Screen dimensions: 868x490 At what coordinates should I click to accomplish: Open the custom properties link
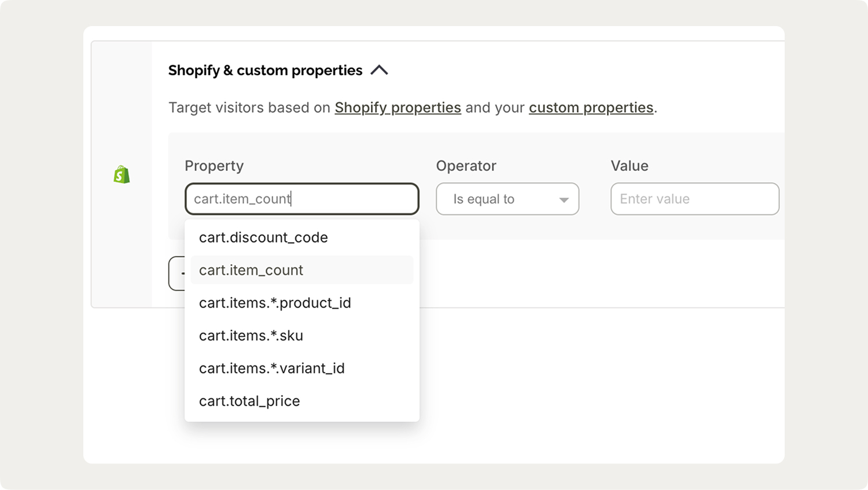click(x=591, y=108)
